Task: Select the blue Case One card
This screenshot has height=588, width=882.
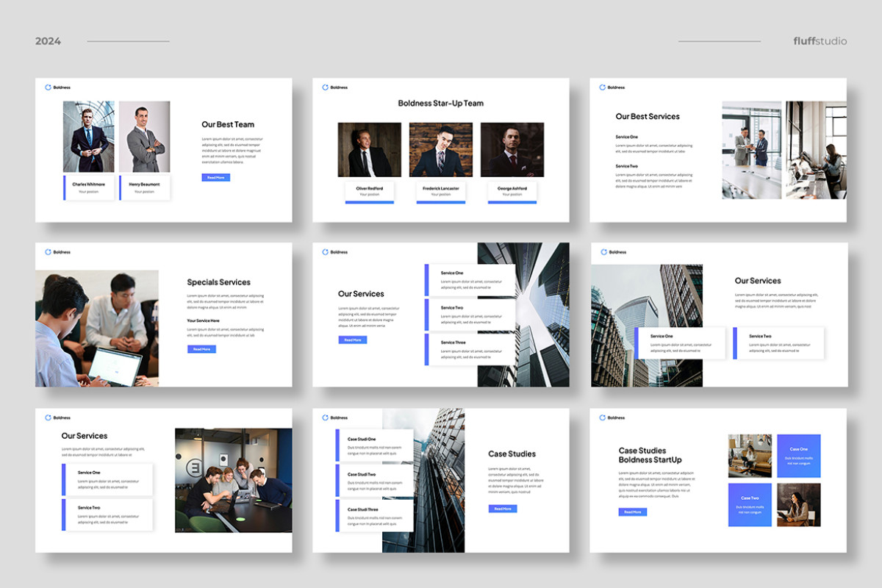Action: tap(798, 455)
